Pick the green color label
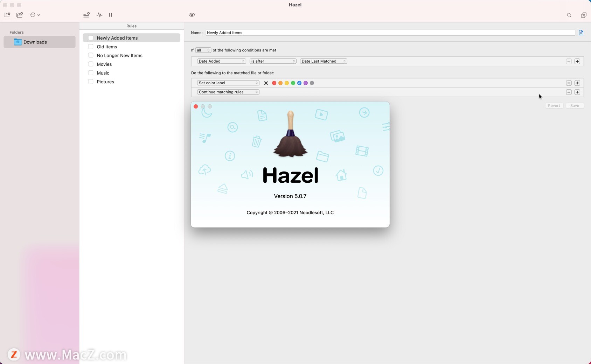The height and width of the screenshot is (364, 591). click(x=293, y=83)
